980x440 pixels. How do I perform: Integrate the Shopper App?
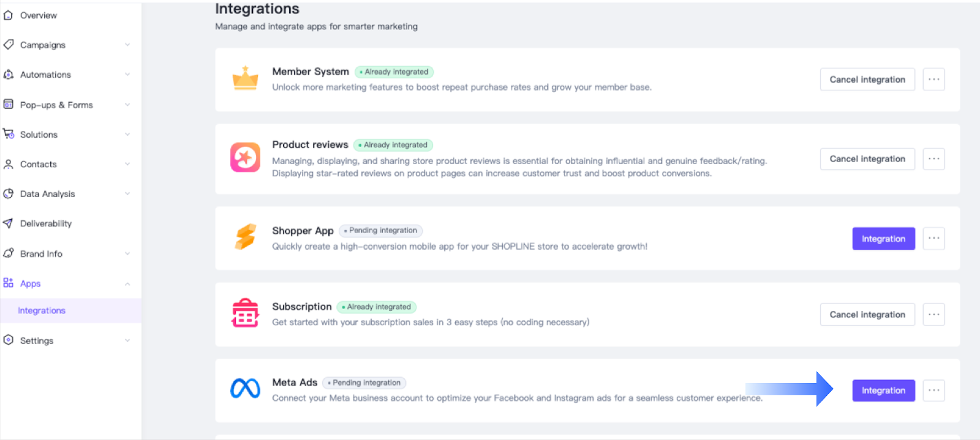click(x=883, y=239)
